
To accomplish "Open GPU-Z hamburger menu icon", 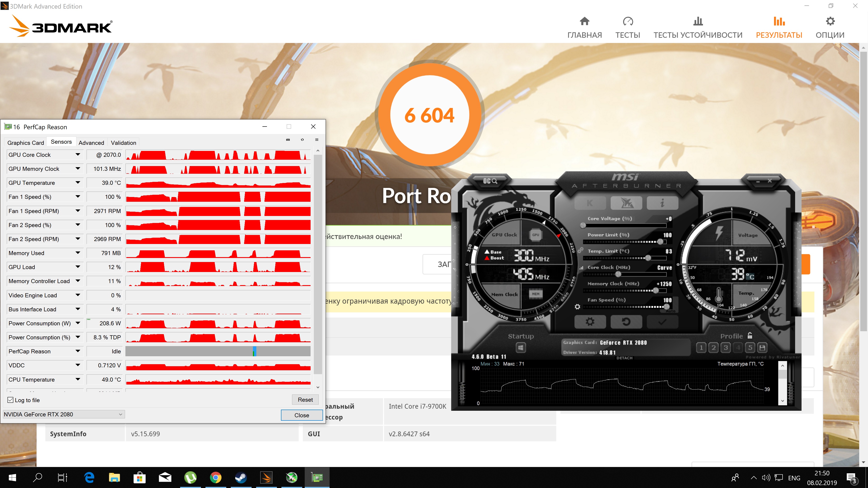I will pos(316,139).
